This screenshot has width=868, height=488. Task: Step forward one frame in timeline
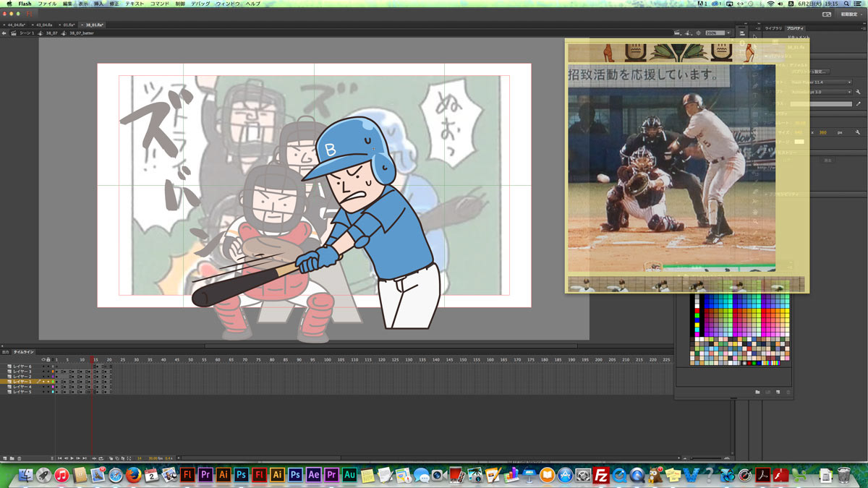(x=78, y=458)
